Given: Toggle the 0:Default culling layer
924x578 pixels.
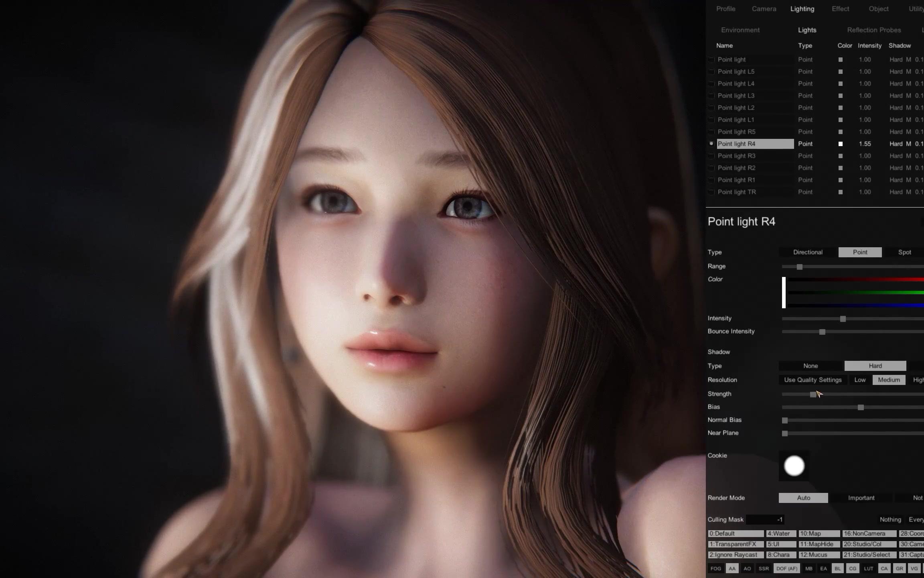Looking at the screenshot, I should click(x=736, y=533).
